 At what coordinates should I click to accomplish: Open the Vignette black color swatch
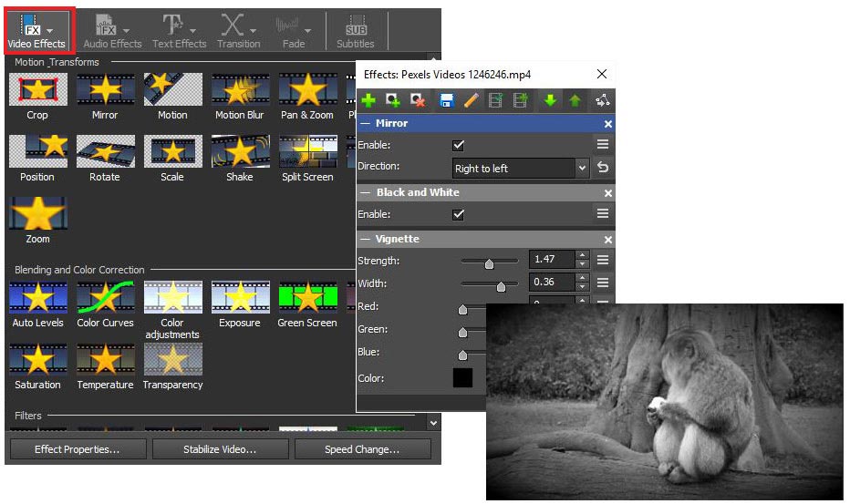coord(462,377)
